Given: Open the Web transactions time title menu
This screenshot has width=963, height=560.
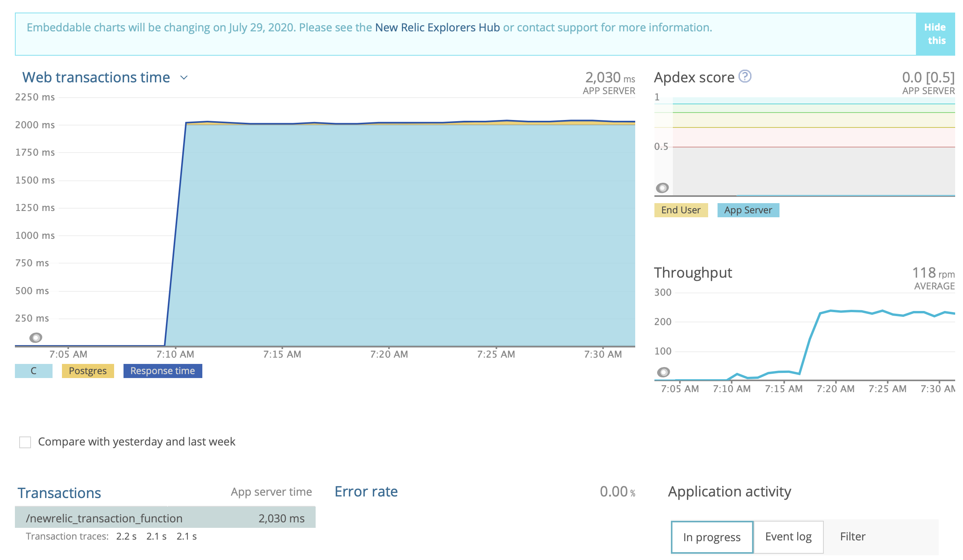Looking at the screenshot, I should 96,78.
